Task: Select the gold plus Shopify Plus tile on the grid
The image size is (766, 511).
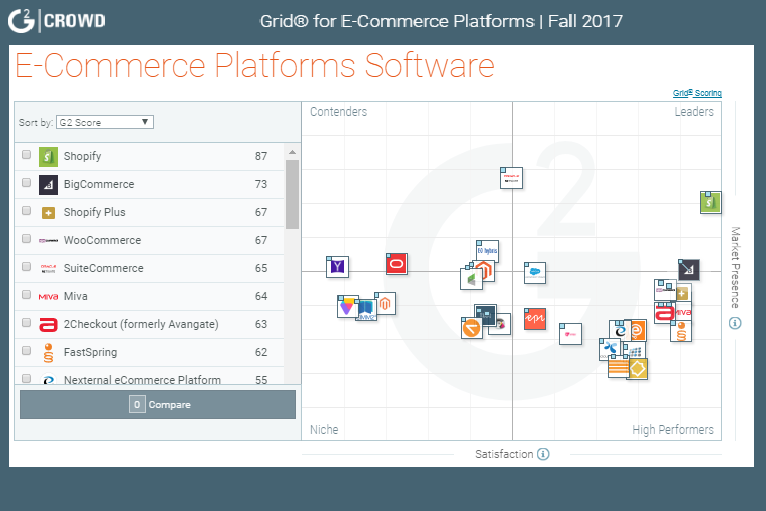Action: coord(683,293)
